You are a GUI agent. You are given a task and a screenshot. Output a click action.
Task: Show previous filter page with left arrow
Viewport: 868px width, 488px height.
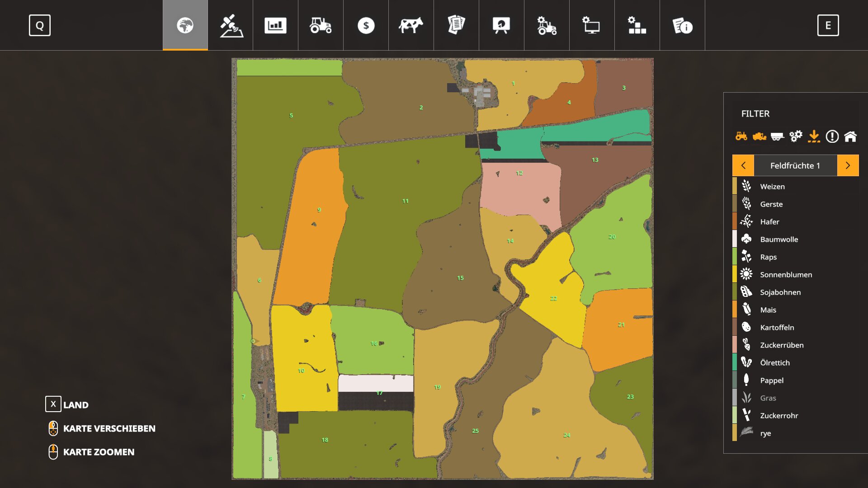point(743,165)
